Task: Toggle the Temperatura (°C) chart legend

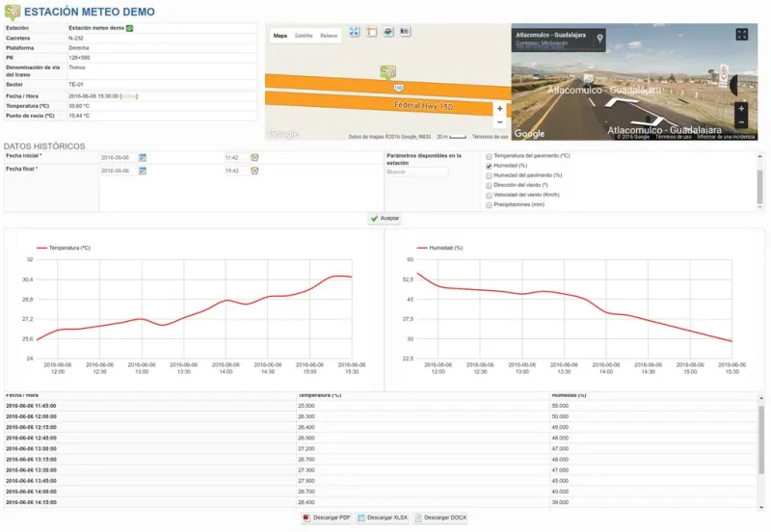Action: (x=64, y=249)
